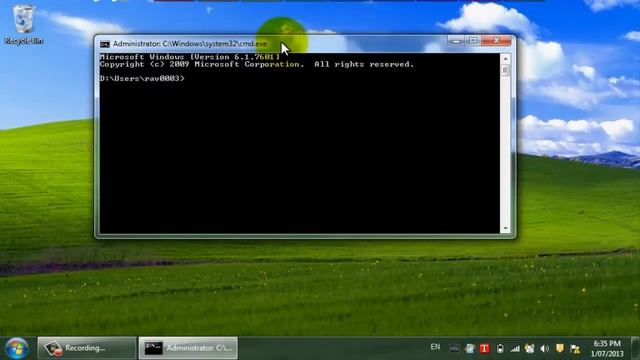Click the scroll down arrow in cmd window

[x=505, y=229]
